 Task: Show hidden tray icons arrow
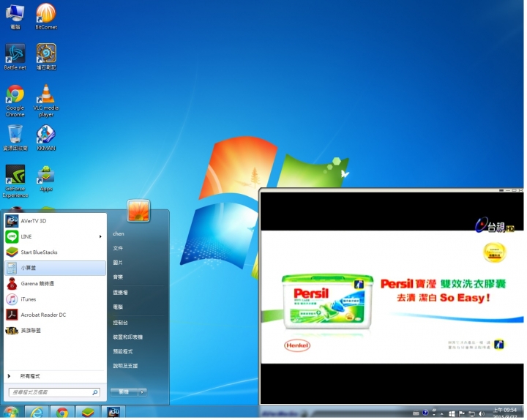441,414
